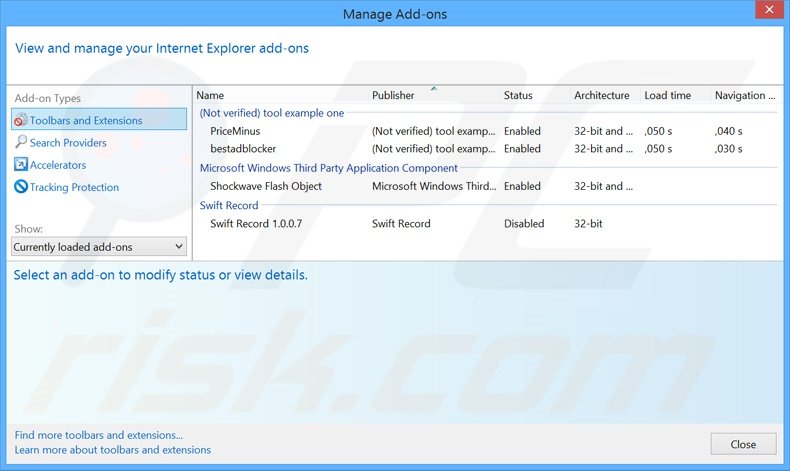
Task: Select Shockwave Flash Object add-on
Action: click(x=266, y=186)
